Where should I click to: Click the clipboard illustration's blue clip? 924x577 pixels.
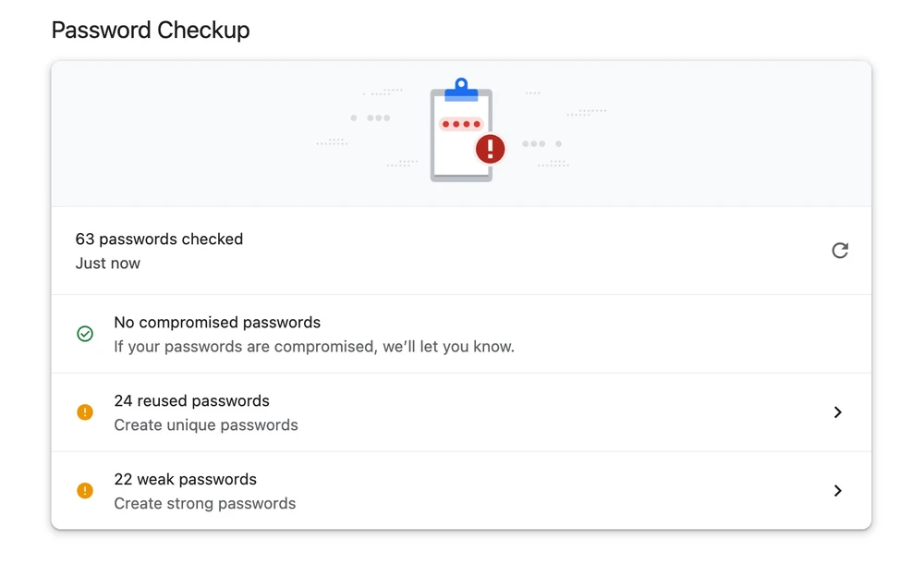(x=461, y=90)
